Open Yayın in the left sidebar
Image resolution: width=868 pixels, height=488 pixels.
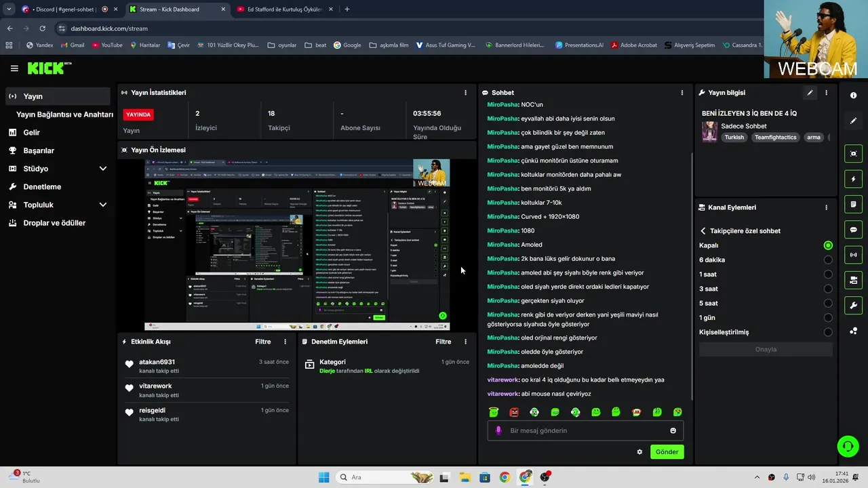pos(58,96)
